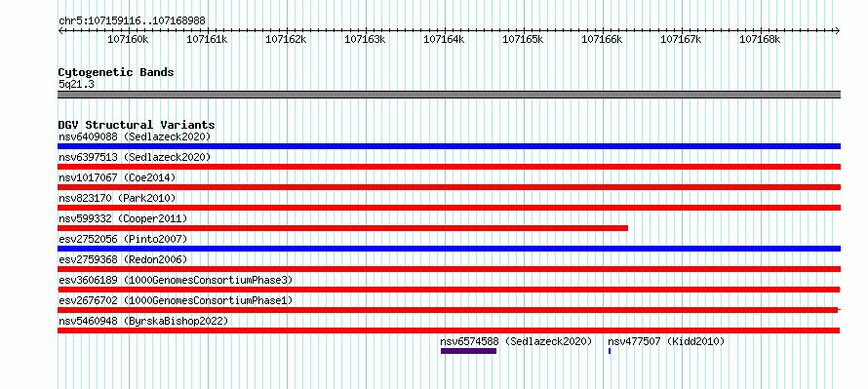Select the red bar under esv2759368
Screen dimensions: 868x389
(x=449, y=269)
